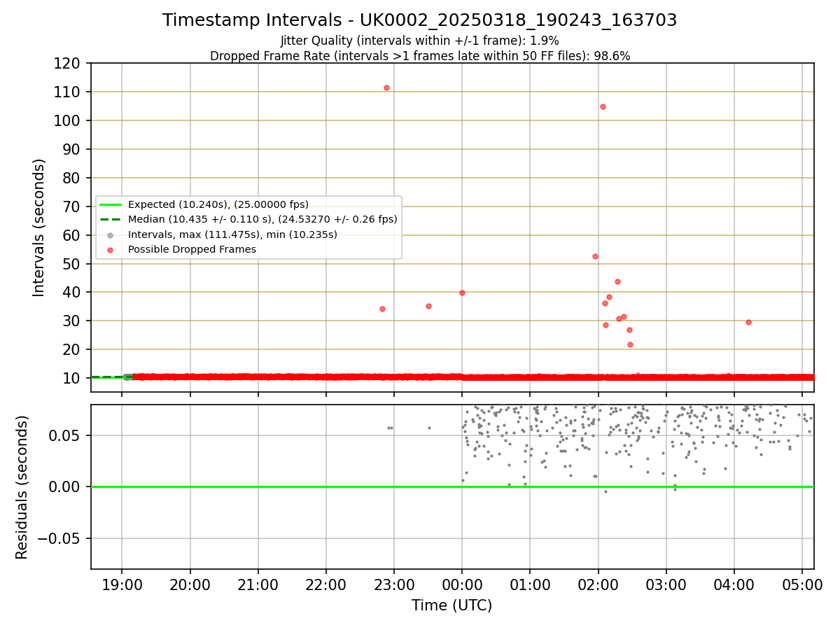The image size is (840, 630).
Task: Click the 'Possible Dropped Frames' legend entry
Action: point(192,249)
